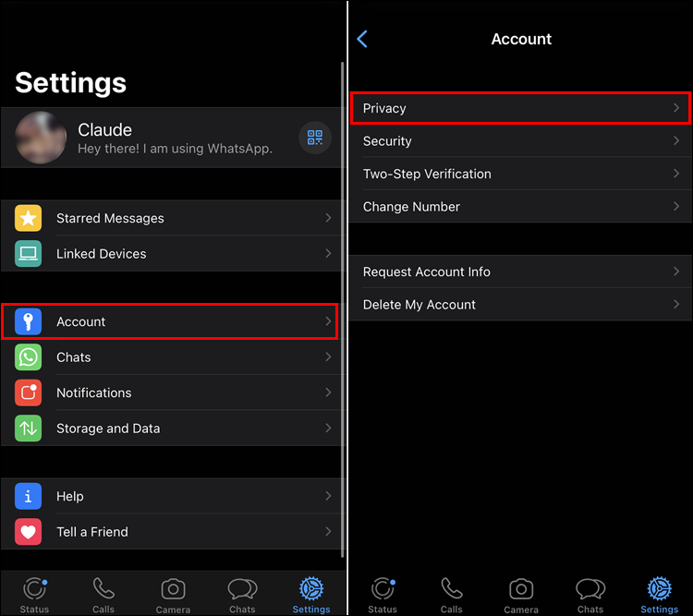This screenshot has width=693, height=616.
Task: Open Camera tab in Account screen bar
Action: [x=521, y=595]
